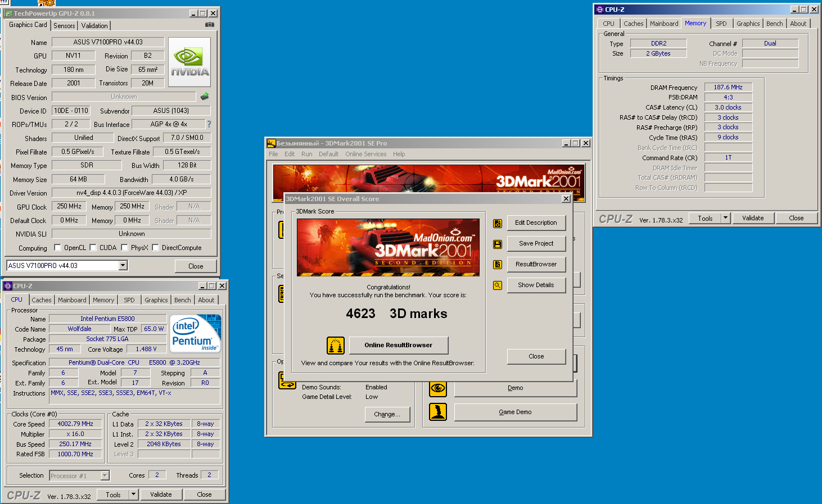Click the Game Demo player icon
The height and width of the screenshot is (504, 822).
[x=438, y=412]
